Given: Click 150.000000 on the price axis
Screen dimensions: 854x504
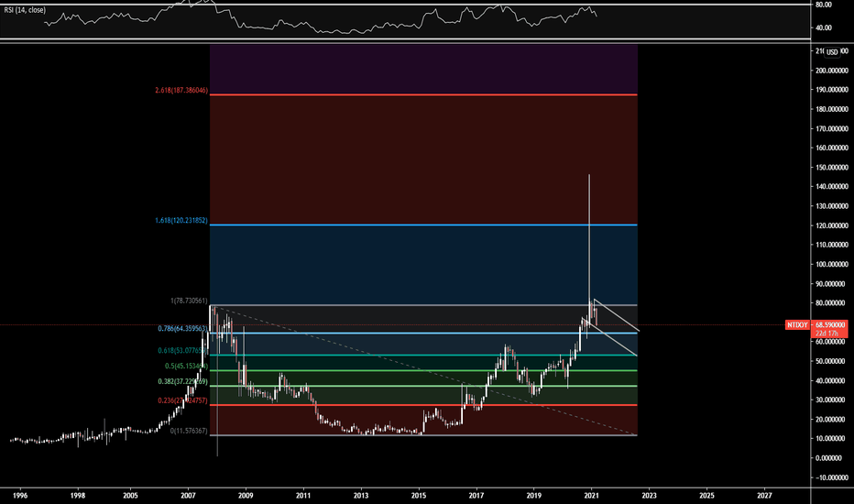Looking at the screenshot, I should (x=832, y=168).
